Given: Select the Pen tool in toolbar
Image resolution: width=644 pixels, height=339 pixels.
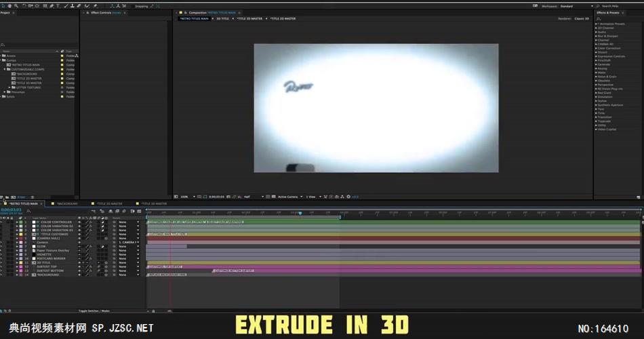Looking at the screenshot, I should (x=52, y=5).
